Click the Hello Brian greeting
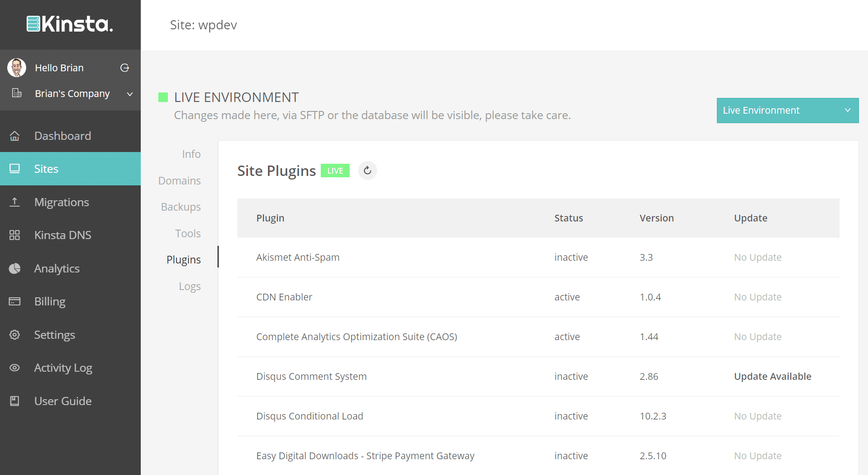This screenshot has height=475, width=868. pyautogui.click(x=59, y=68)
